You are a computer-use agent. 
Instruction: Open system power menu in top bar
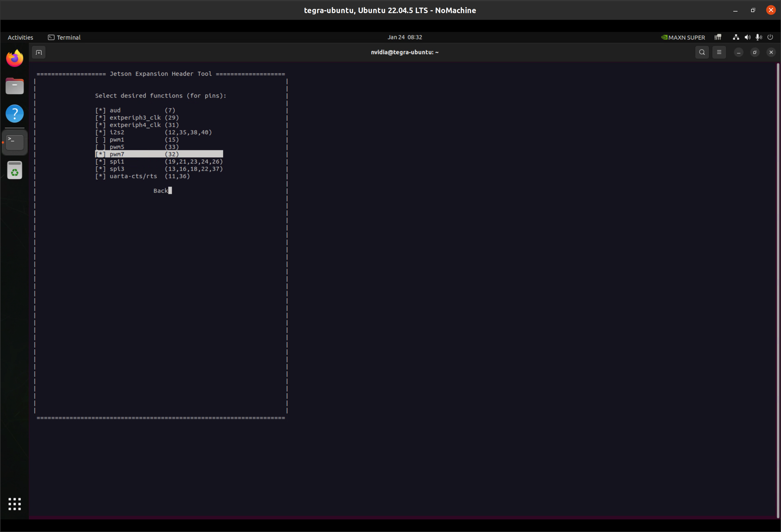coord(770,37)
